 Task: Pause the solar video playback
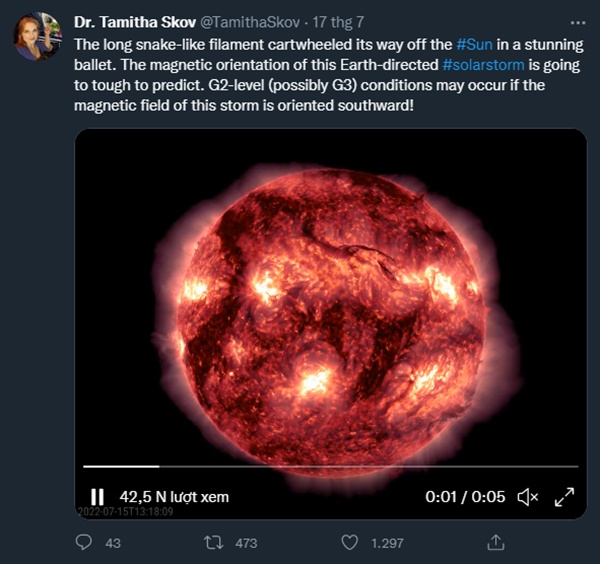97,497
